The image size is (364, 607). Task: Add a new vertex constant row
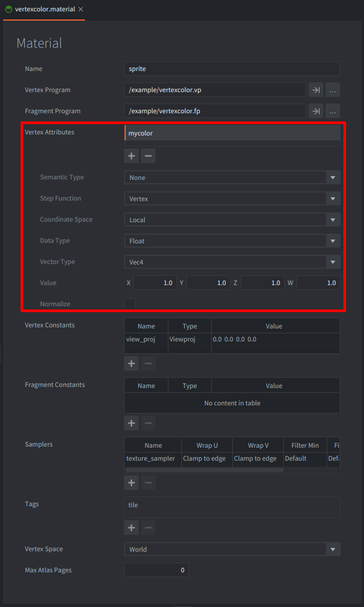tap(131, 363)
